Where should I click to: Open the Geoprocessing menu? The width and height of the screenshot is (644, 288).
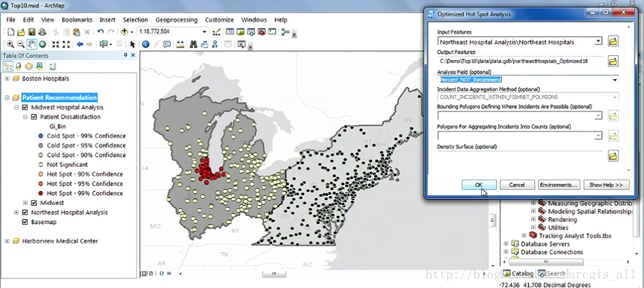177,20
